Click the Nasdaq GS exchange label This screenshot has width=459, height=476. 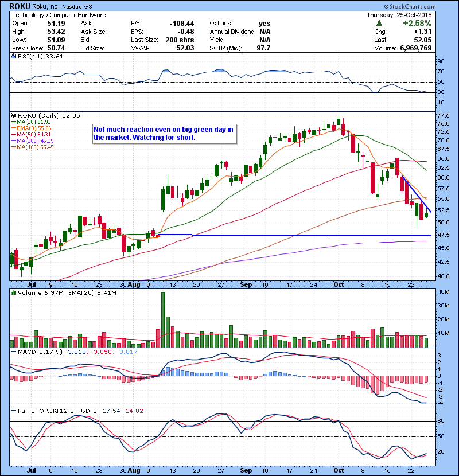point(77,7)
